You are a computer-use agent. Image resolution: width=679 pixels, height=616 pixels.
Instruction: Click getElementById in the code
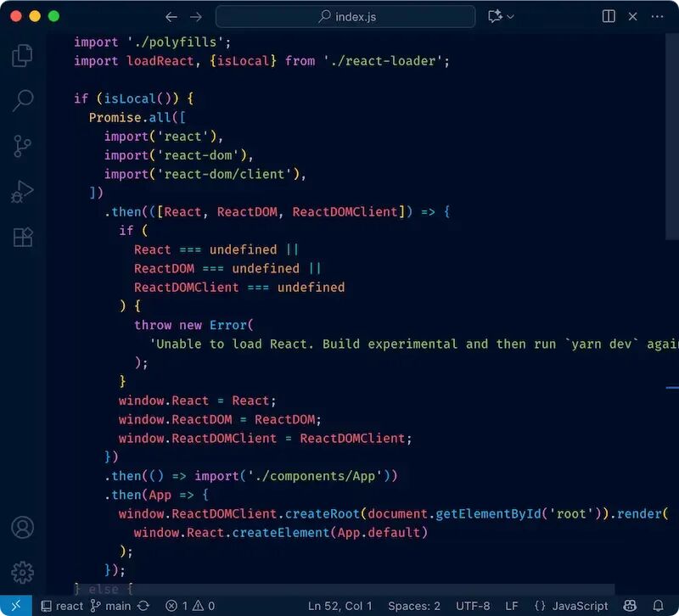click(x=489, y=514)
